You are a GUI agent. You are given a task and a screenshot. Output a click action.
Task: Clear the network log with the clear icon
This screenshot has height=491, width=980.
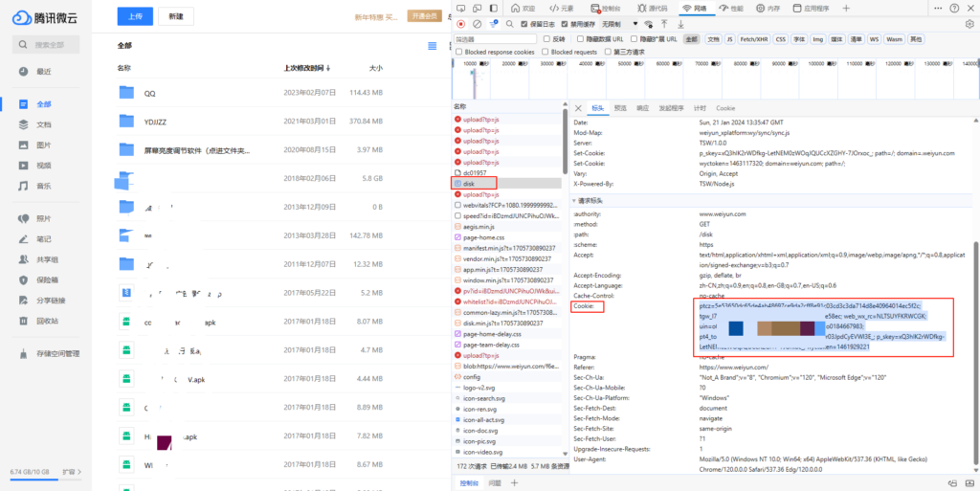coord(477,24)
